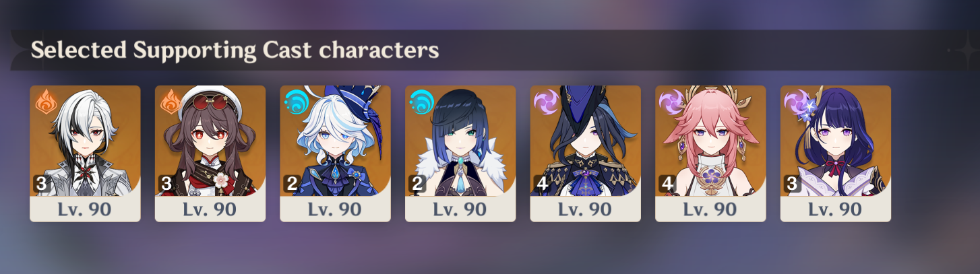Click the constellation 3 badge on Hu Tao's card
Viewport: 980px width, 274px height.
(x=166, y=184)
